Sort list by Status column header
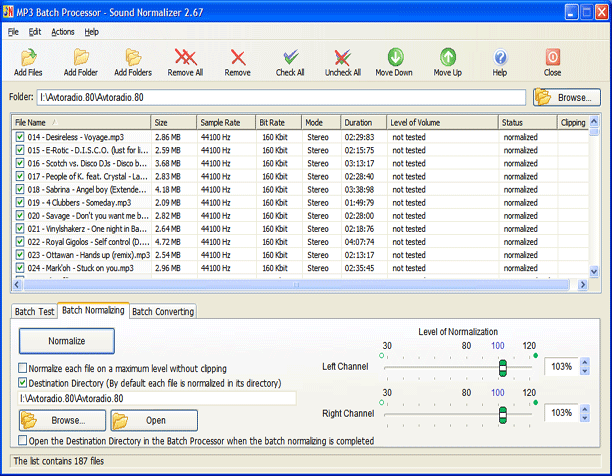 click(527, 123)
